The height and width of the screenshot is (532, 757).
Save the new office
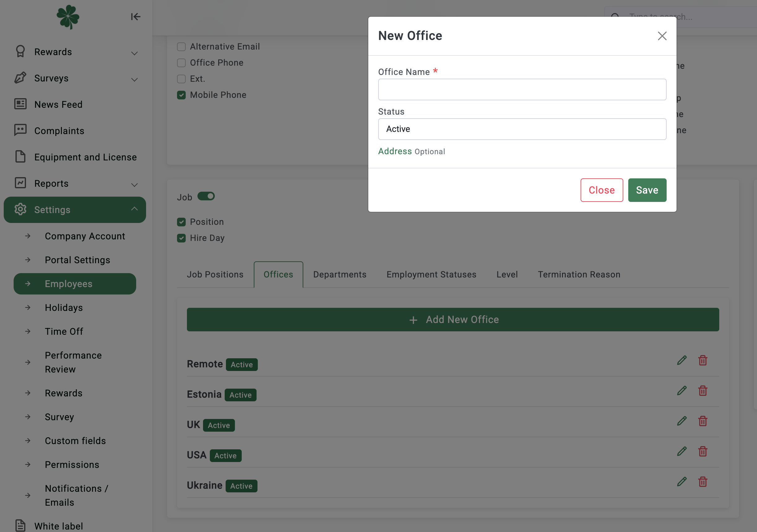[647, 190]
